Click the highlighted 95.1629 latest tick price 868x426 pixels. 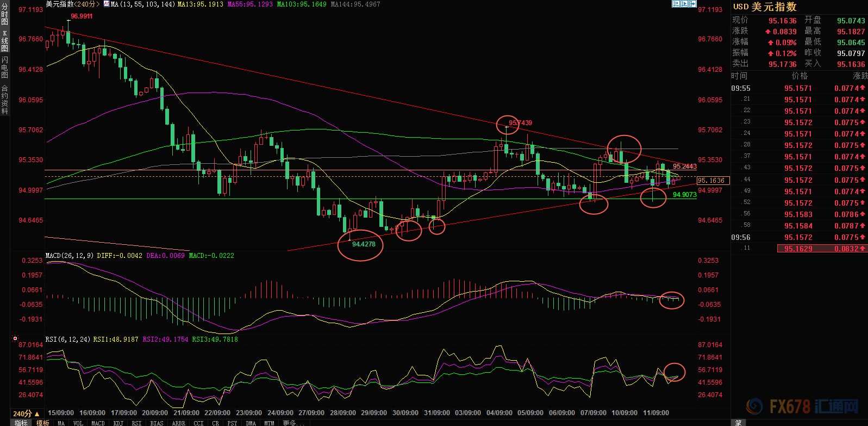click(x=798, y=249)
